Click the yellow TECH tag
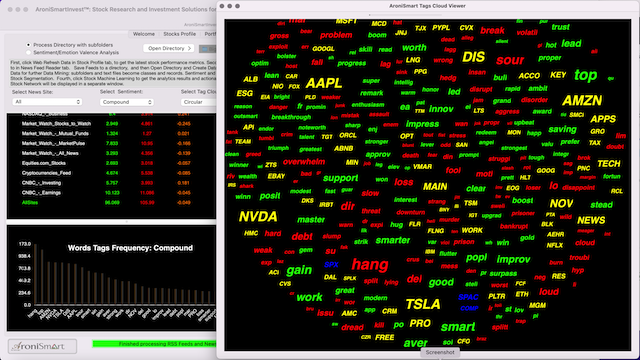640x360 pixels. coord(609,164)
